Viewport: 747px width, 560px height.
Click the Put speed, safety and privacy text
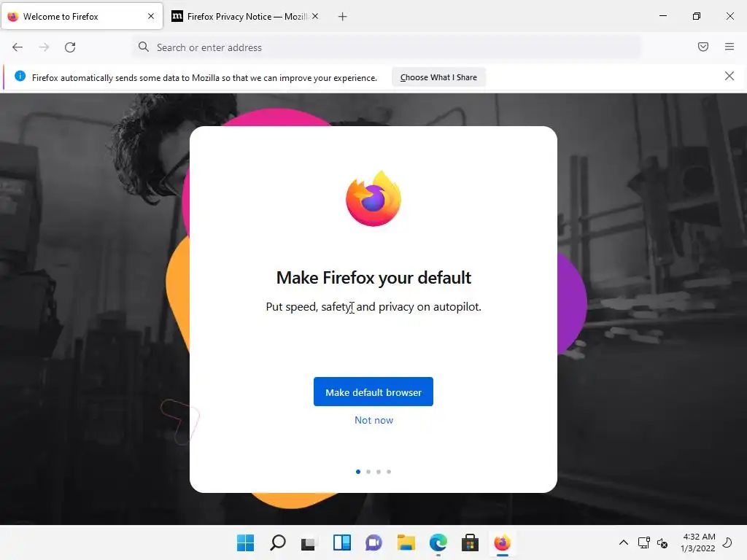(373, 307)
